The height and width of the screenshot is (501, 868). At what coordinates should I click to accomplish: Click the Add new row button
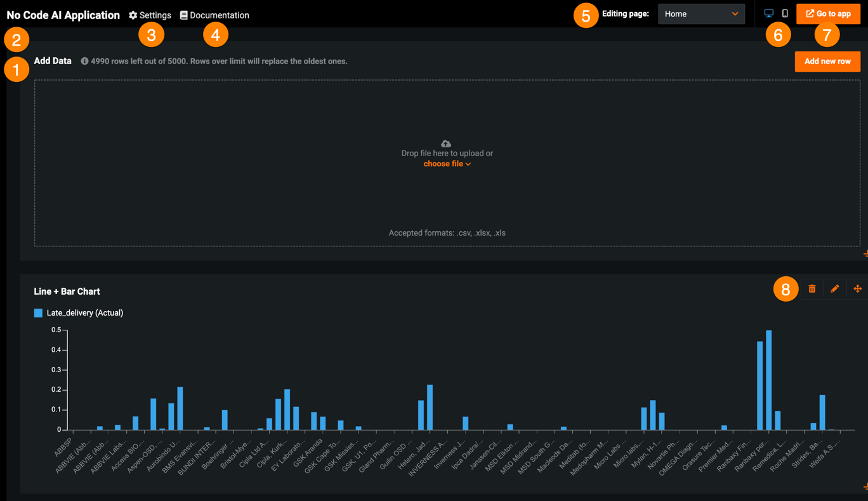827,62
